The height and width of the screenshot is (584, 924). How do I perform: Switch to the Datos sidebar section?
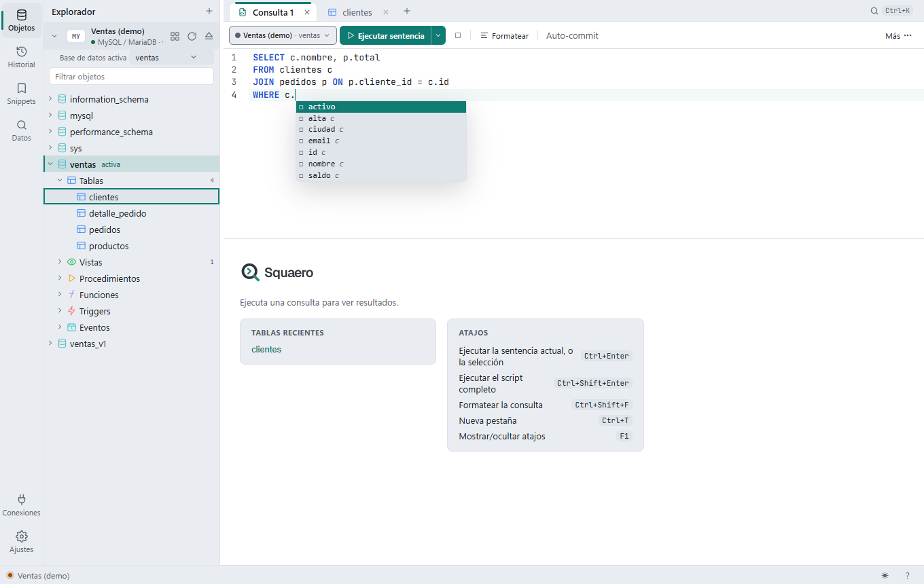[x=21, y=130]
